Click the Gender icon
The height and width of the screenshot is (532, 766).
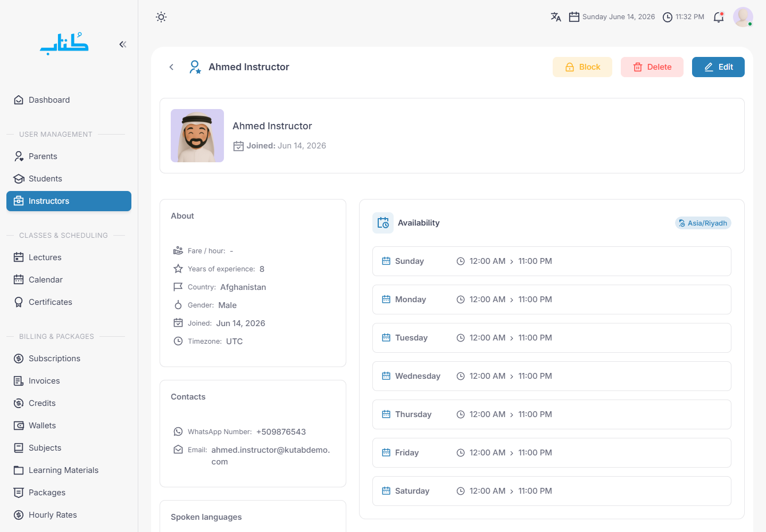click(178, 305)
